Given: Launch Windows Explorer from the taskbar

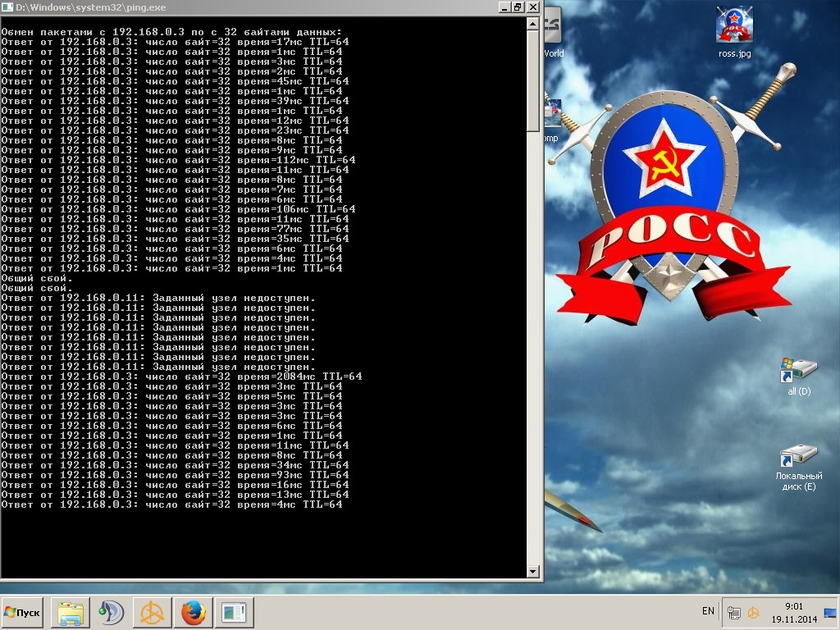Looking at the screenshot, I should (70, 613).
